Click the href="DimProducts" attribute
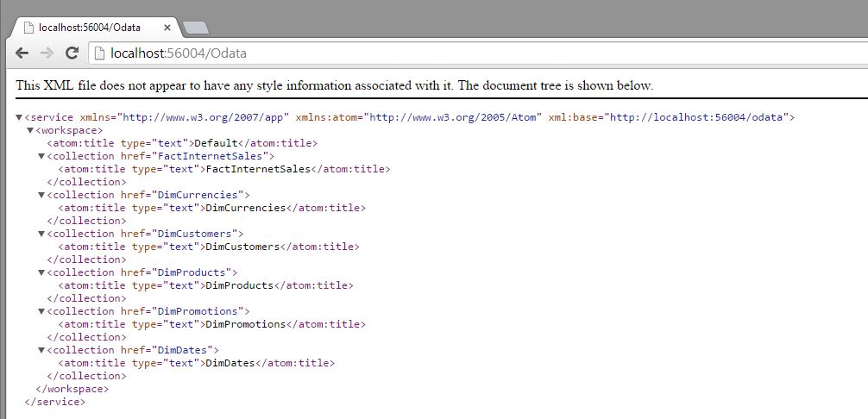 pyautogui.click(x=176, y=272)
